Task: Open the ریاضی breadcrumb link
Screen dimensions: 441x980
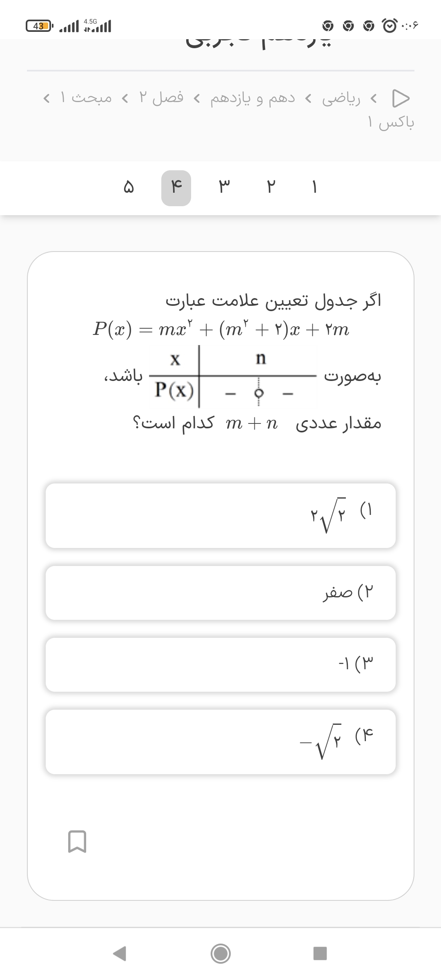Action: pyautogui.click(x=341, y=98)
